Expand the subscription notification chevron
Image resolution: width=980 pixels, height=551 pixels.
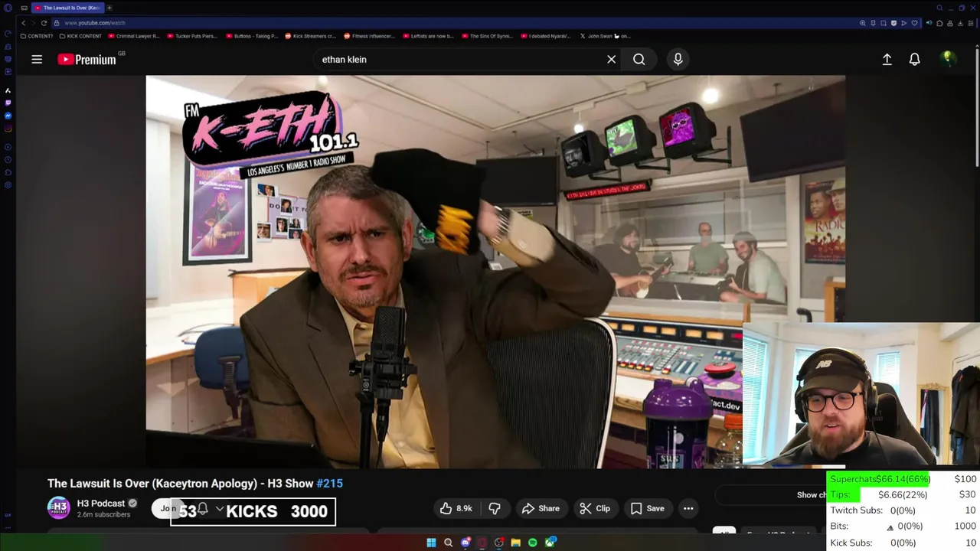tap(220, 509)
